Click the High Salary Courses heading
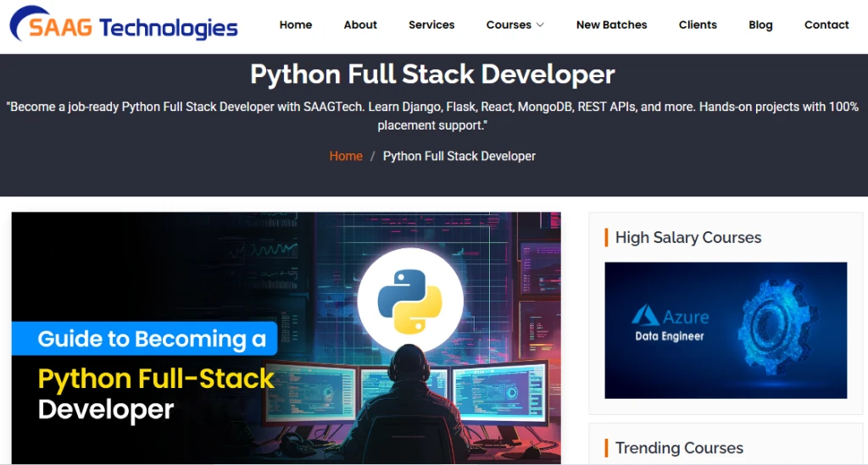The image size is (868, 465). pyautogui.click(x=688, y=237)
